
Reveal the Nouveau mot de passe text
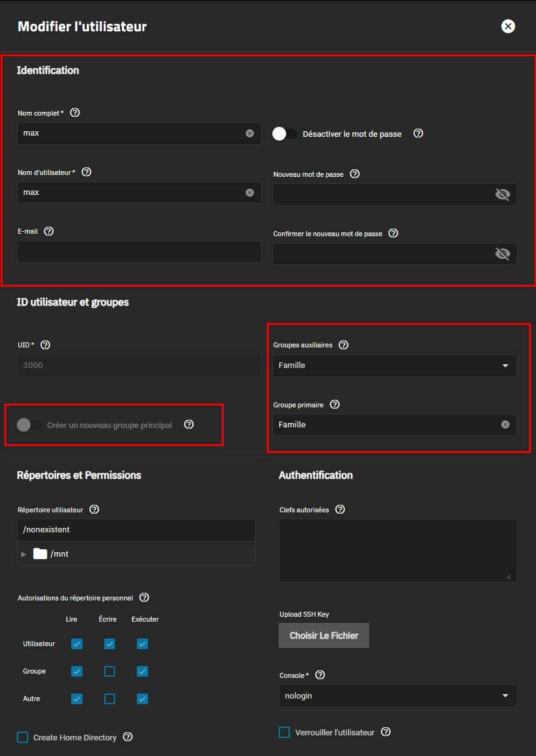tap(502, 194)
